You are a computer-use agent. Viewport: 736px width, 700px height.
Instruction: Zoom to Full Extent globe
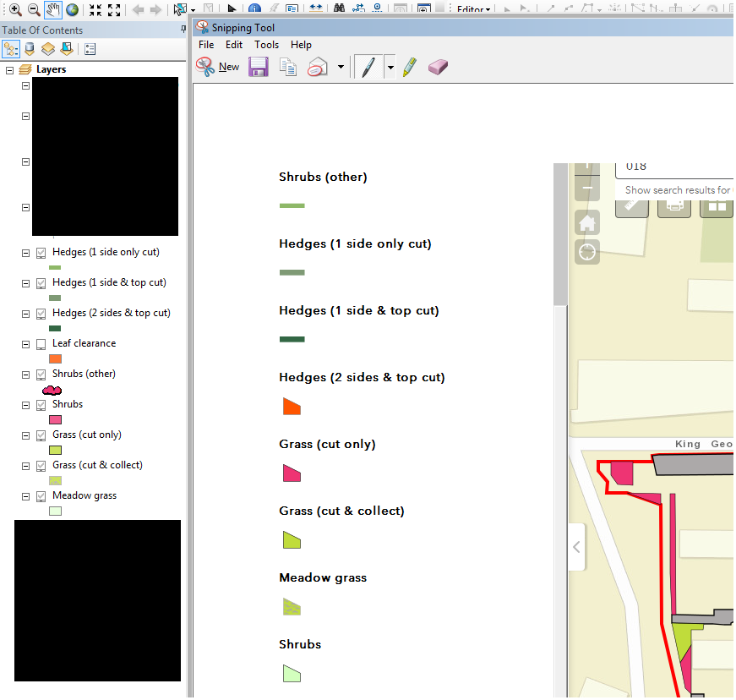(73, 9)
